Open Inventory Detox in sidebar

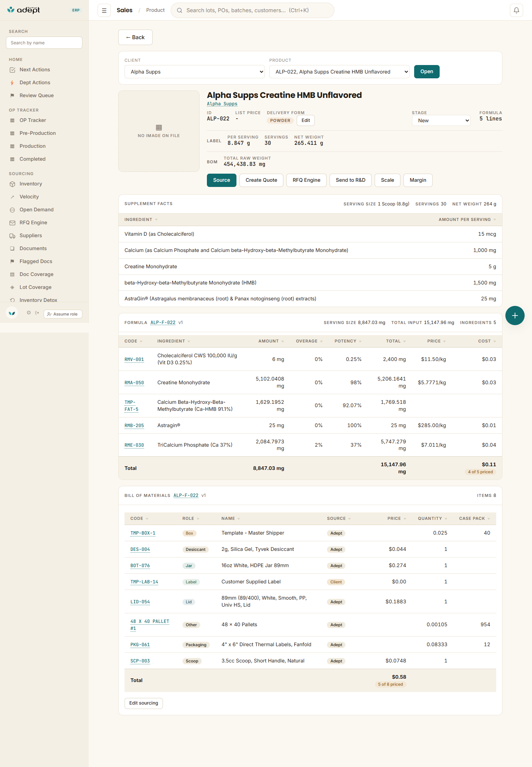pos(38,300)
